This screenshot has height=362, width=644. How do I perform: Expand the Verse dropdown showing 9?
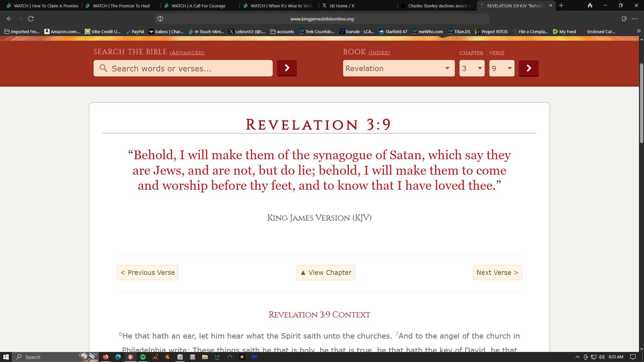[502, 68]
